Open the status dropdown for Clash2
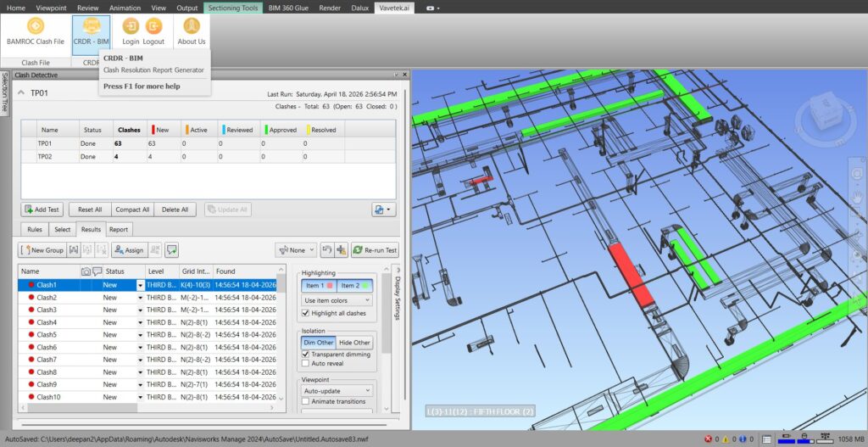 [140, 298]
